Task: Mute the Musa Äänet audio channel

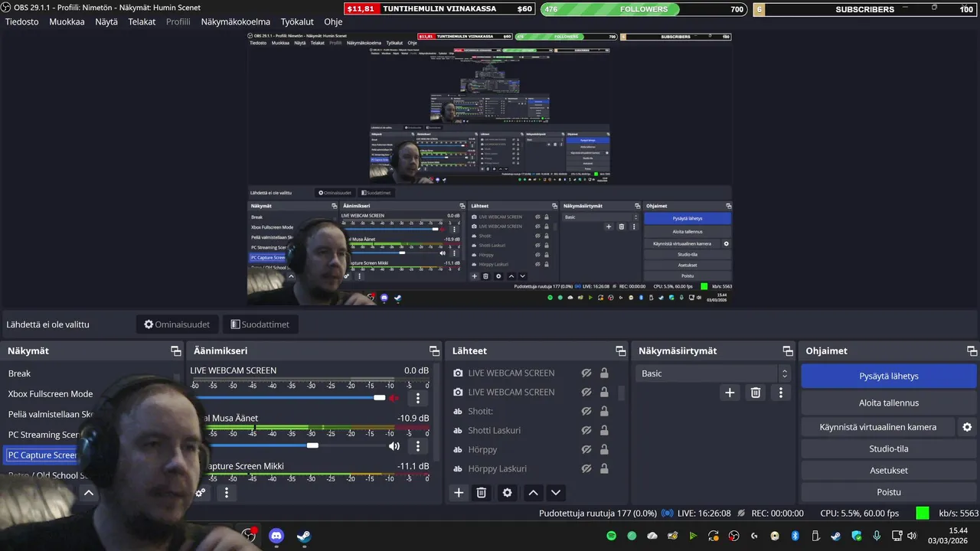Action: (394, 445)
